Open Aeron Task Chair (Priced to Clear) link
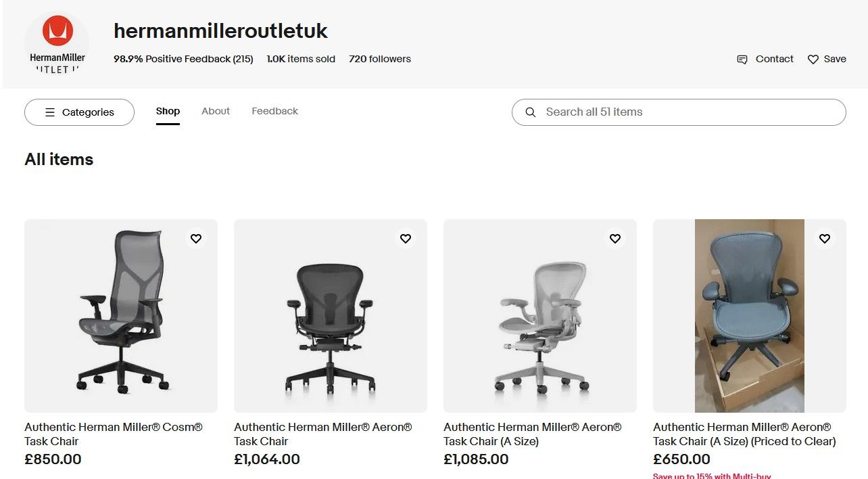 tap(744, 434)
